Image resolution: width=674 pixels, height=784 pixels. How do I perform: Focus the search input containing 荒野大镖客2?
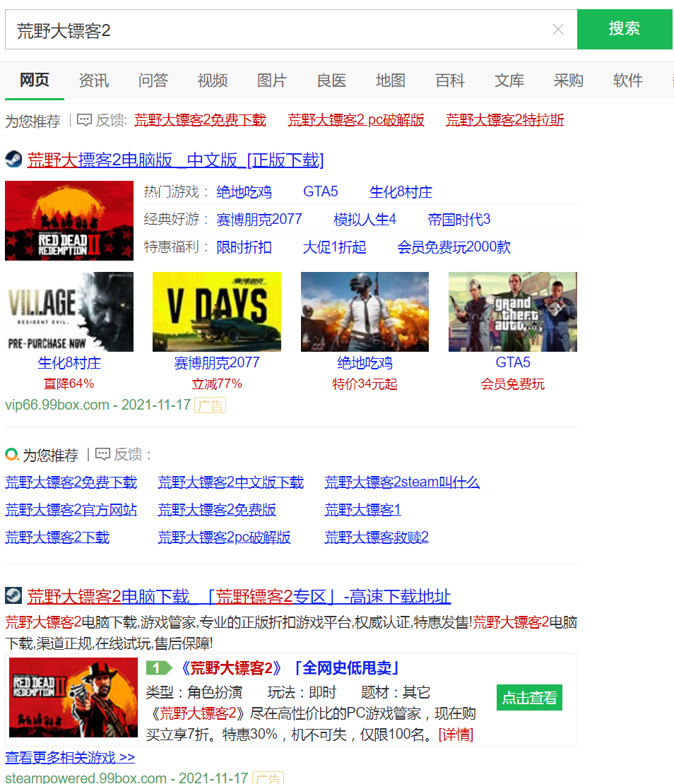[x=291, y=30]
